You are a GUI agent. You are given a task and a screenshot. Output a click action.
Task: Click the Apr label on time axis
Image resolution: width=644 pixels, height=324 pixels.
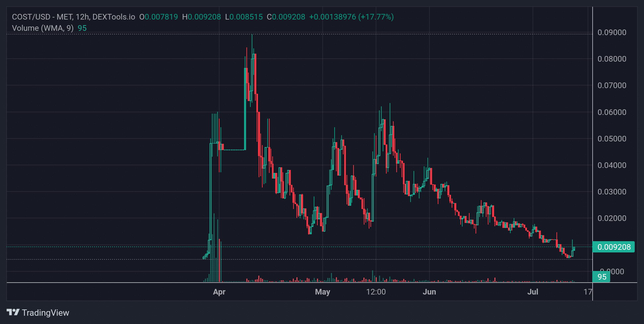pos(219,292)
